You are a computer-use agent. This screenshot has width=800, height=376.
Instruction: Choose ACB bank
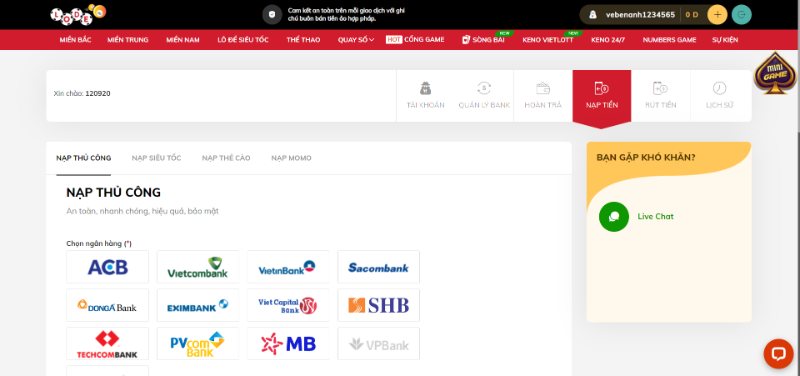(x=108, y=267)
